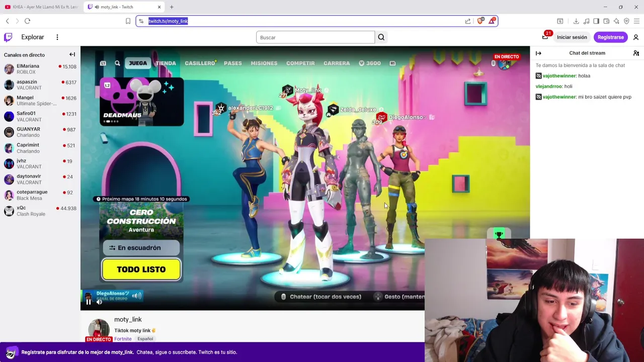Open the chat community users icon

[636, 53]
